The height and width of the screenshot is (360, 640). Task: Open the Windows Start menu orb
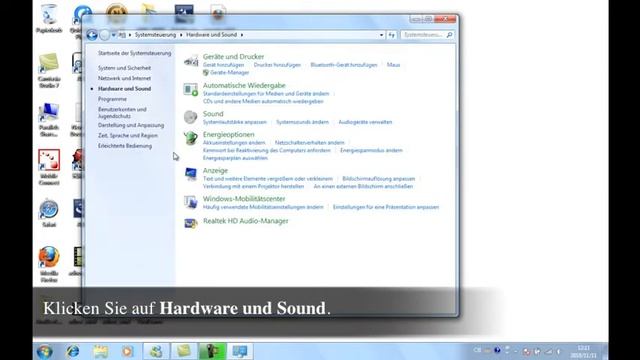[45, 351]
